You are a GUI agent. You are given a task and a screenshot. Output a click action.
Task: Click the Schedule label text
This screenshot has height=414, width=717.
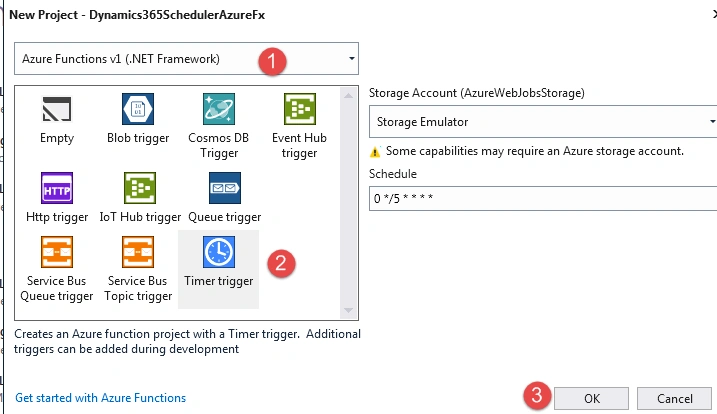(x=393, y=174)
